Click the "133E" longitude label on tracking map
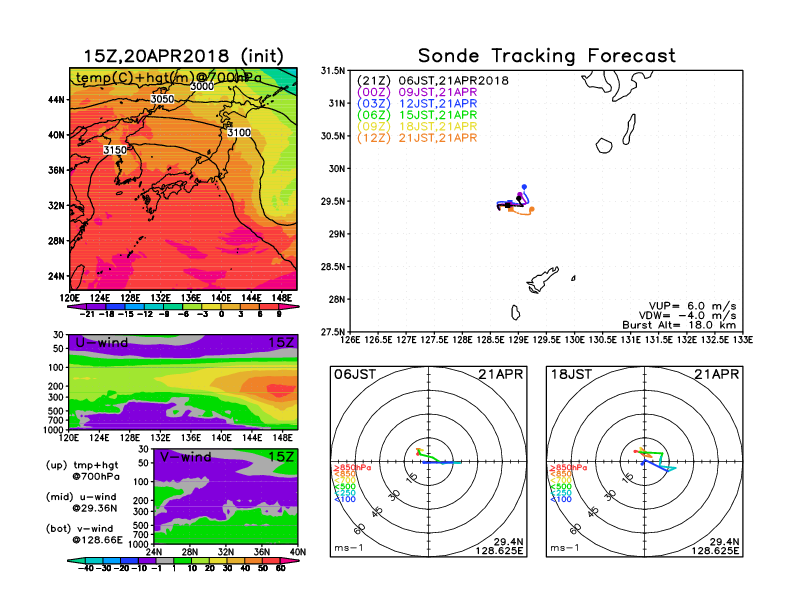 744,340
